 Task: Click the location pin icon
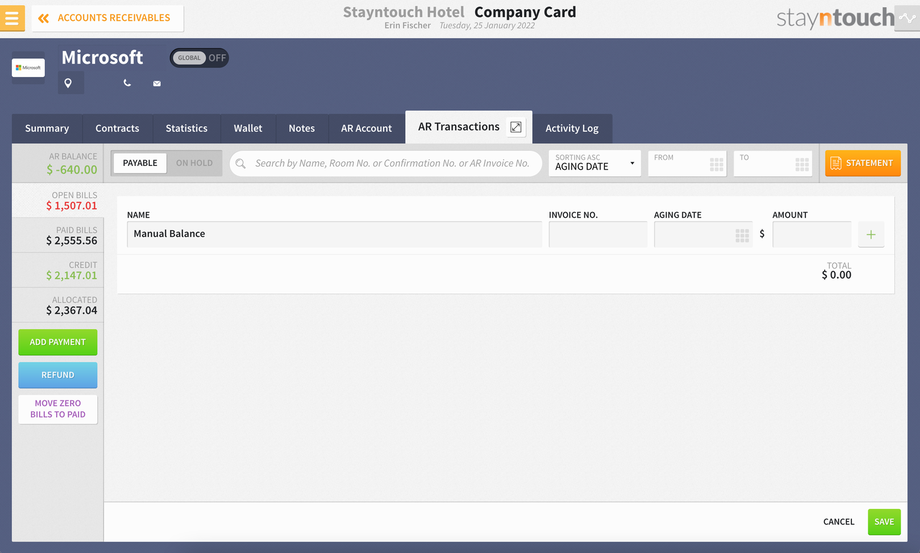pos(69,83)
